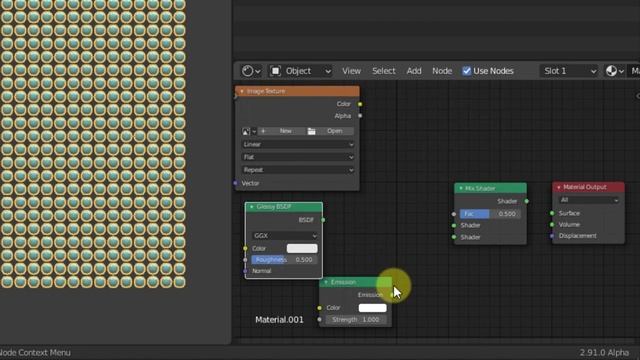Image resolution: width=640 pixels, height=360 pixels.
Task: Click the Mix Shader first Shader input socket
Action: point(454,225)
